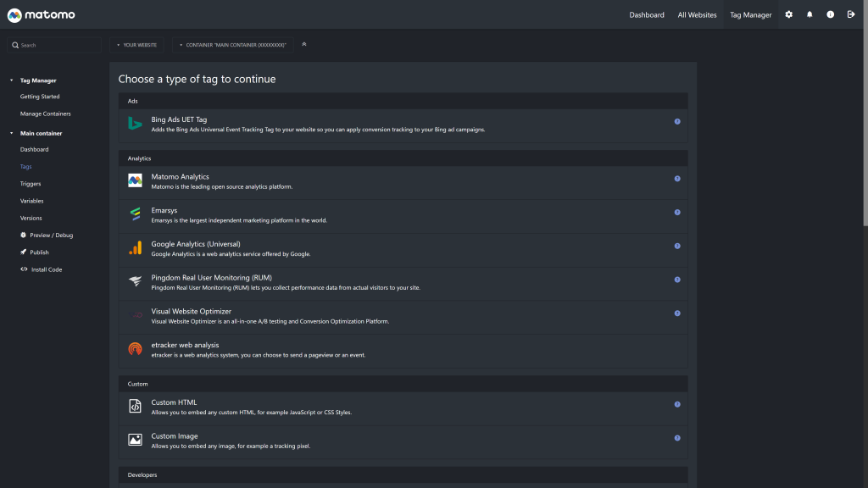
Task: Open help for Google Analytics (Universal)
Action: tap(677, 247)
